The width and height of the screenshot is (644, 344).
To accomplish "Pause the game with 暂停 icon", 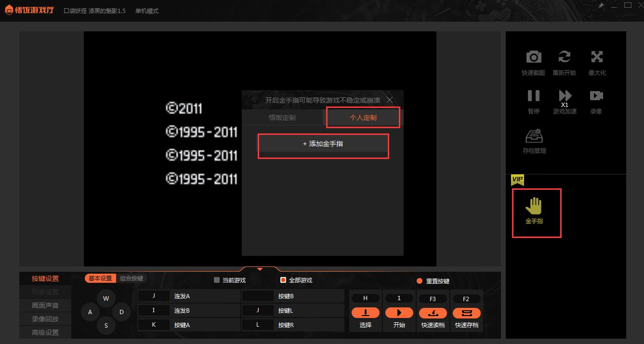I will coord(533,95).
